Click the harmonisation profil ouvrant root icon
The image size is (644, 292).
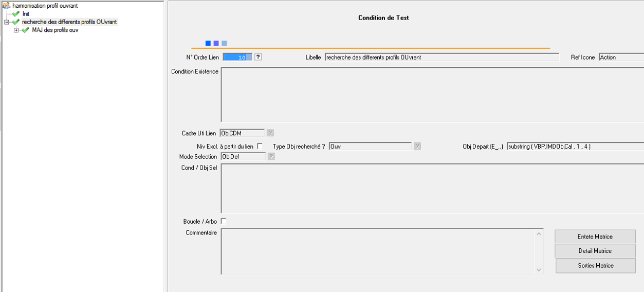[7, 6]
